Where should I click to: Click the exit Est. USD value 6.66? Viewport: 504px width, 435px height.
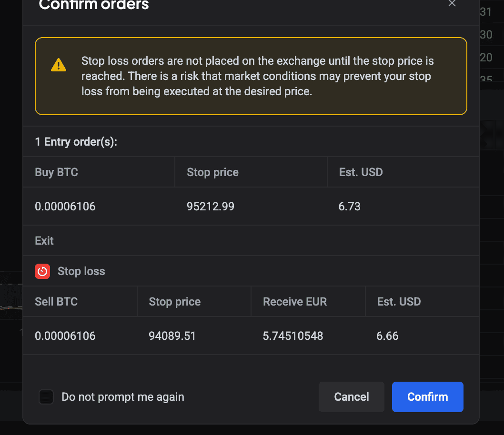(x=387, y=336)
